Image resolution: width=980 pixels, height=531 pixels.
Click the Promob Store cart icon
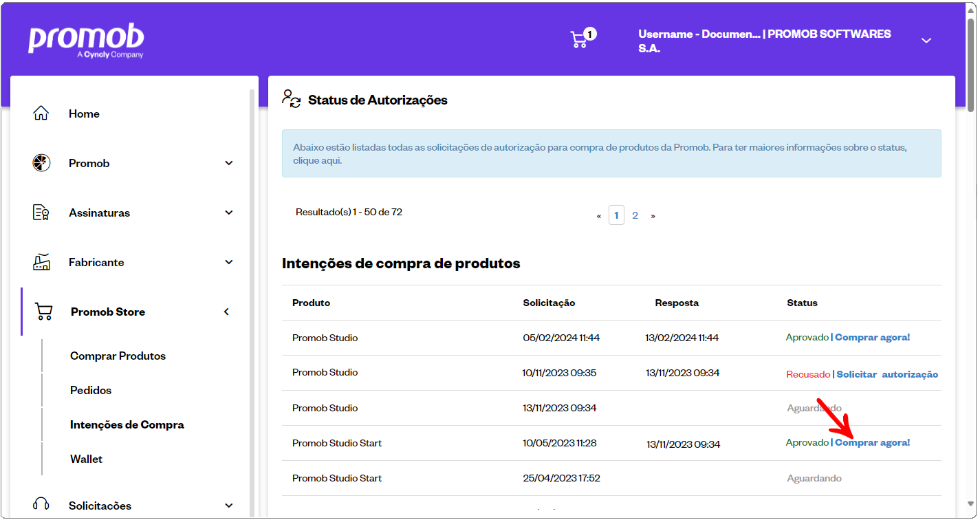point(44,312)
